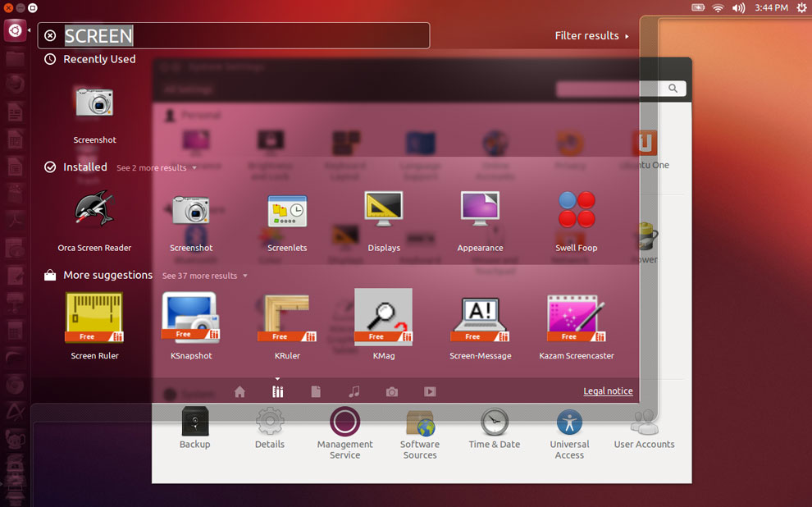The height and width of the screenshot is (507, 812).
Task: Open the system gear session menu
Action: click(801, 7)
